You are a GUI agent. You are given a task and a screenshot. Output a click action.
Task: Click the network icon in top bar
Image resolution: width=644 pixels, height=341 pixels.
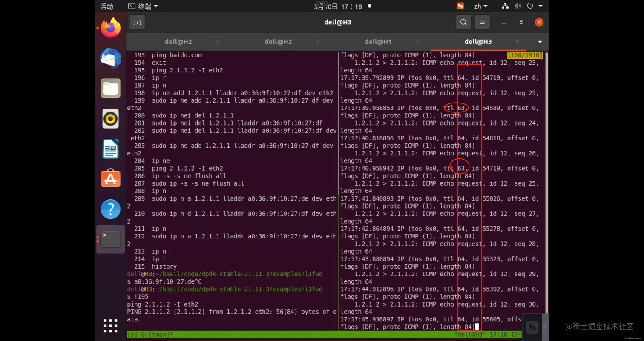pyautogui.click(x=505, y=6)
